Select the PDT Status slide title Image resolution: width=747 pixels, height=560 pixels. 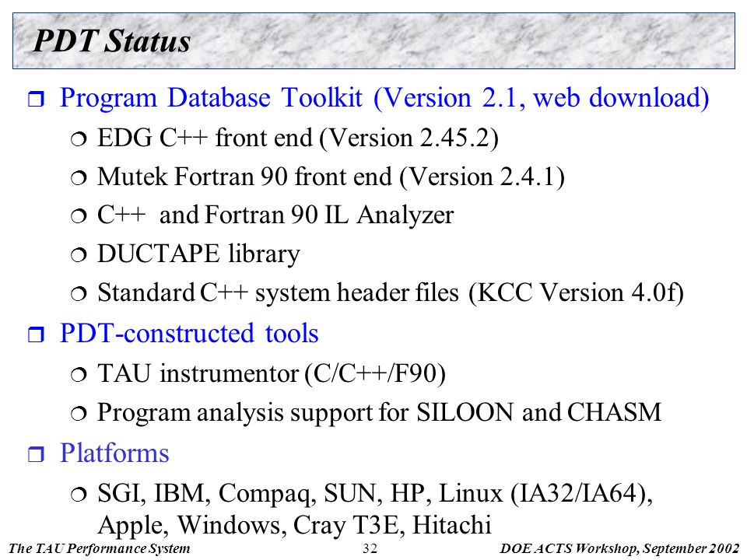pyautogui.click(x=112, y=40)
